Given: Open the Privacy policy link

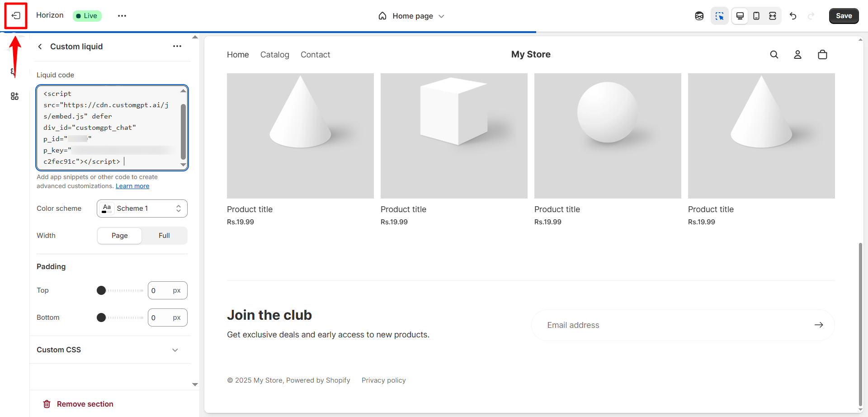Looking at the screenshot, I should [384, 380].
